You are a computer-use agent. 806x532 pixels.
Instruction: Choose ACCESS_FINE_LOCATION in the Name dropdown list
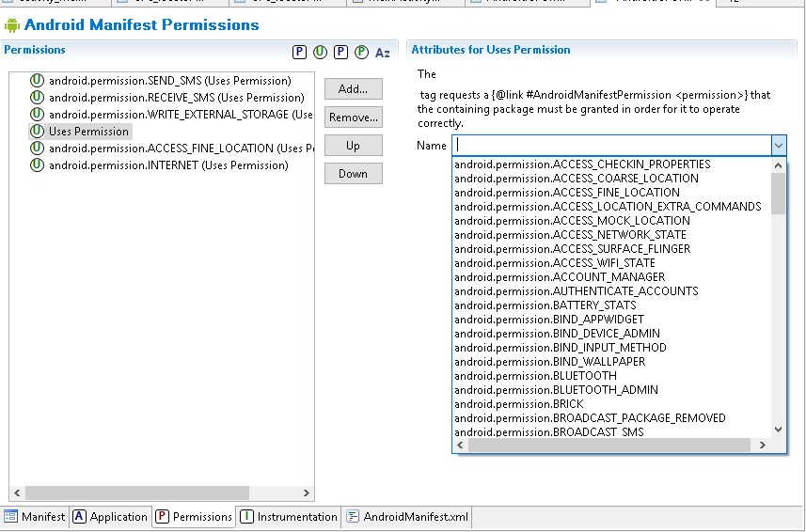pos(567,193)
